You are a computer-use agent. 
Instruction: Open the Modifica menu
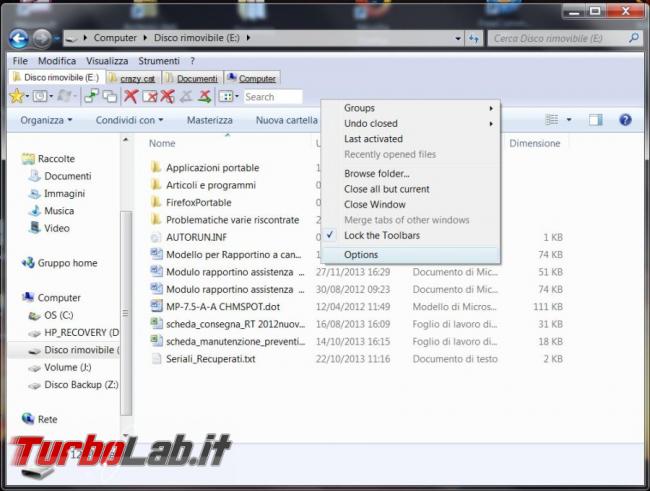click(x=57, y=61)
